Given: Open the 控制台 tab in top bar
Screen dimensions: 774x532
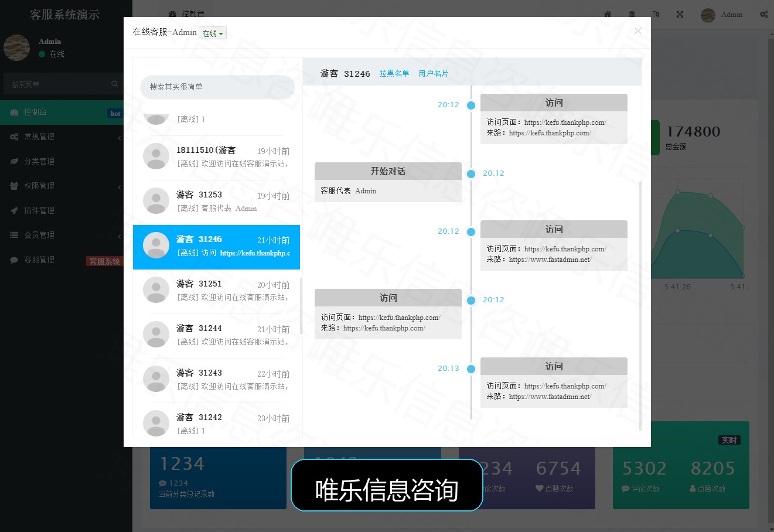Looking at the screenshot, I should [x=186, y=14].
